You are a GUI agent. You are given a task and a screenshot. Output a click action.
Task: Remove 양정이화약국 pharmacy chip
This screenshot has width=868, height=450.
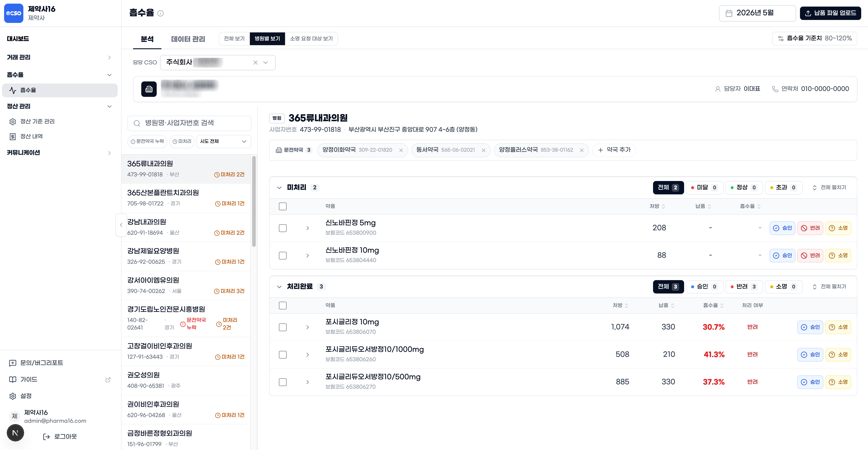pyautogui.click(x=401, y=150)
